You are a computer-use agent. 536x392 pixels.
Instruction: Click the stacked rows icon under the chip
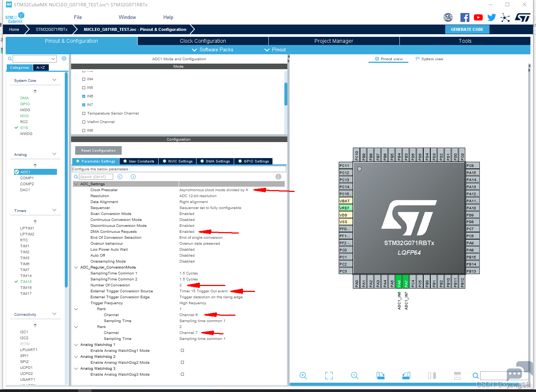[457, 376]
